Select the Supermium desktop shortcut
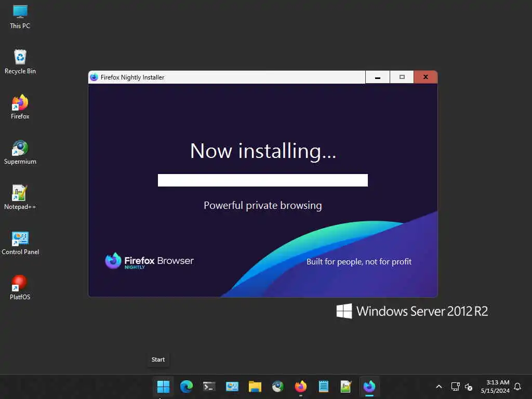 pos(20,153)
